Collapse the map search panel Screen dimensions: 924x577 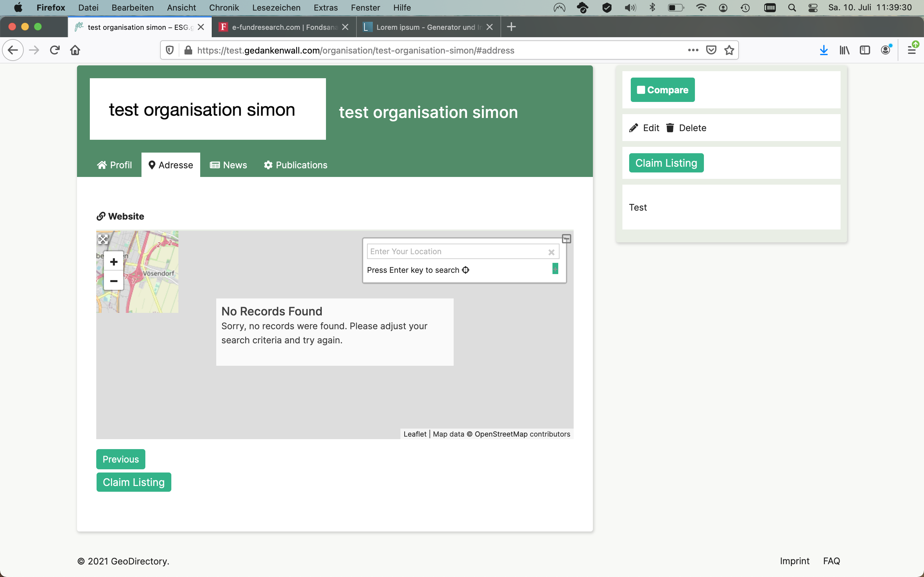[x=566, y=239]
